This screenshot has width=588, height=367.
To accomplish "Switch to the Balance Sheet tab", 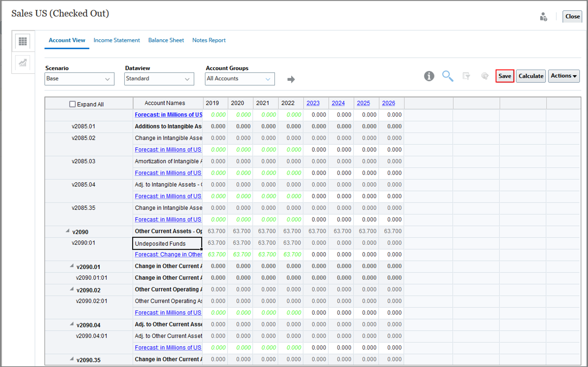I will (x=166, y=40).
